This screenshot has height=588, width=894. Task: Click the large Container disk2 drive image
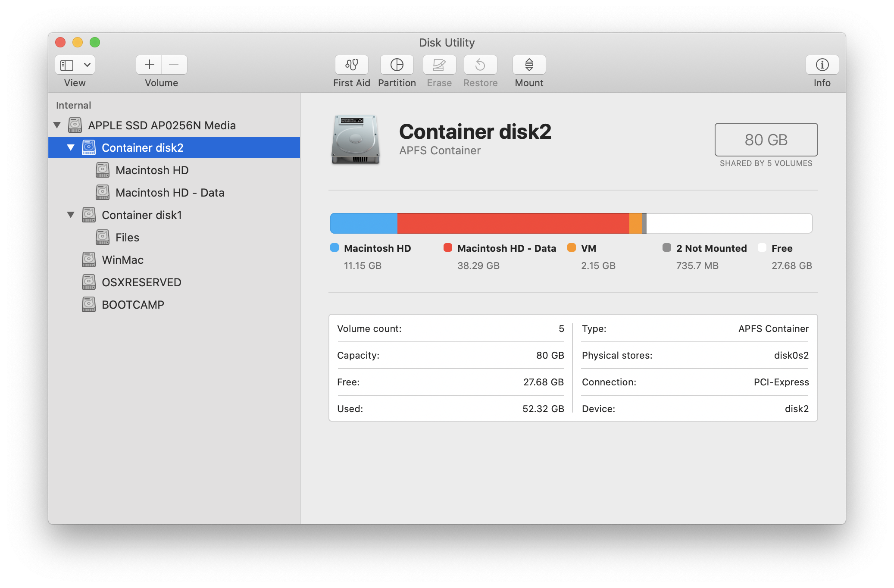tap(356, 140)
